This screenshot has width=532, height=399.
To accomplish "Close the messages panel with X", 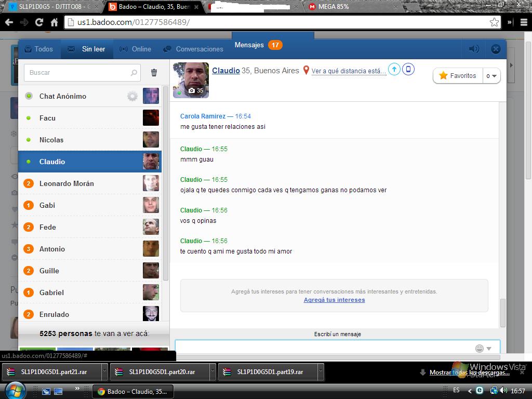I will tap(496, 49).
